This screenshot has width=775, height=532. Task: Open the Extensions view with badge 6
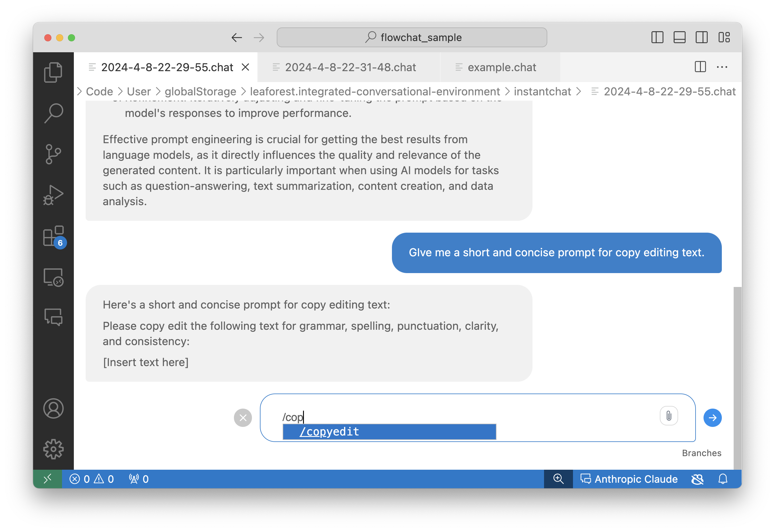point(53,236)
